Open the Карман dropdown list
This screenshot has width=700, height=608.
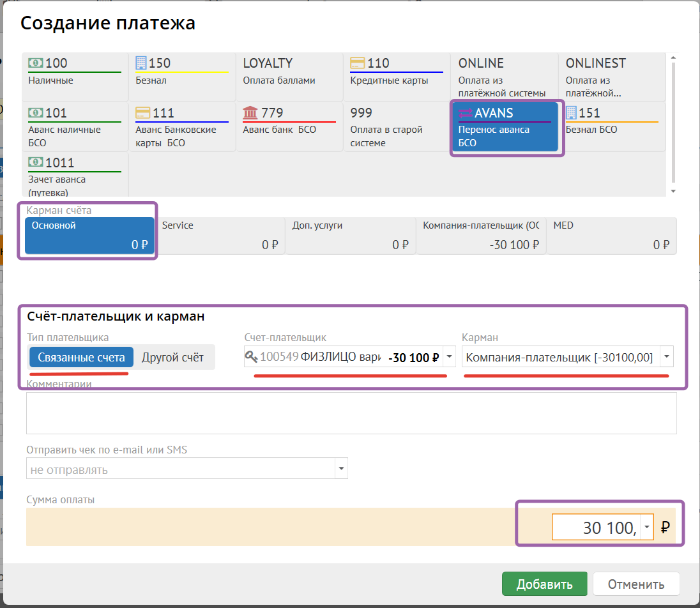(x=667, y=357)
